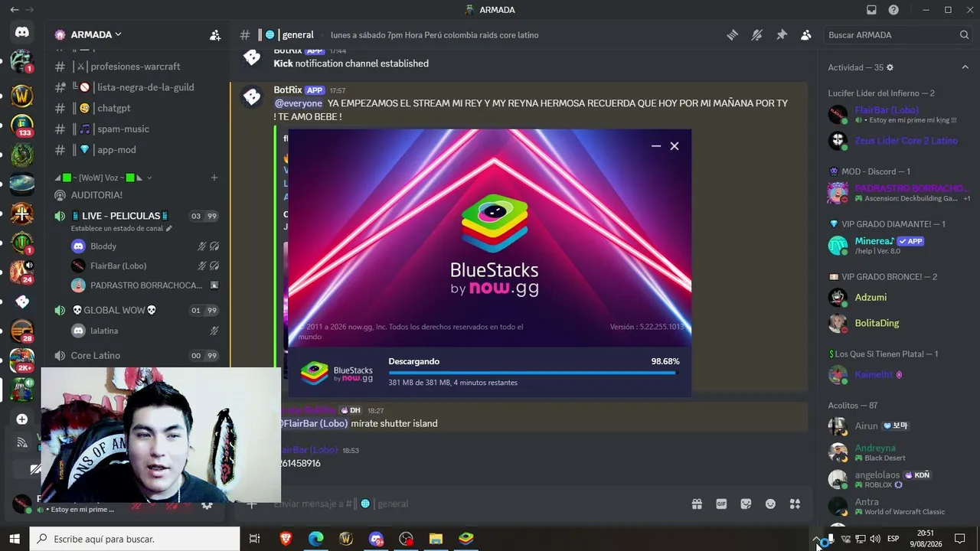Open the Windows Start menu
Viewport: 980px width, 551px height.
coord(15,539)
